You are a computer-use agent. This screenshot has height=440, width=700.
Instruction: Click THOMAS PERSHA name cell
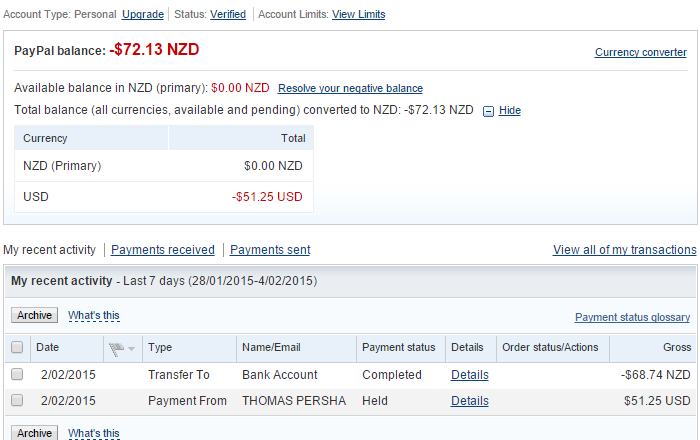coord(294,401)
